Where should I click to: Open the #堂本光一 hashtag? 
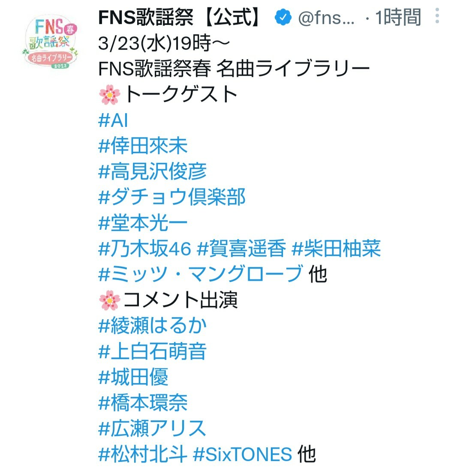pos(143,223)
